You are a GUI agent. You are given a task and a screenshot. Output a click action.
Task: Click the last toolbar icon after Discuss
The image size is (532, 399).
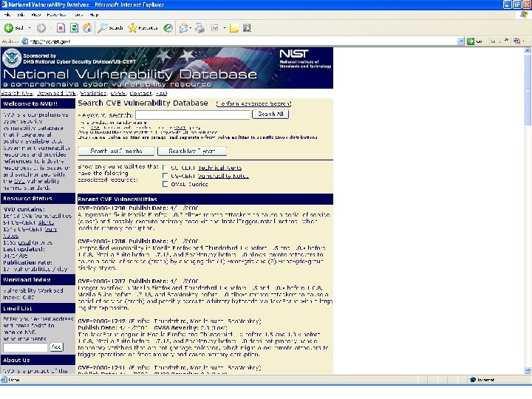[247, 28]
